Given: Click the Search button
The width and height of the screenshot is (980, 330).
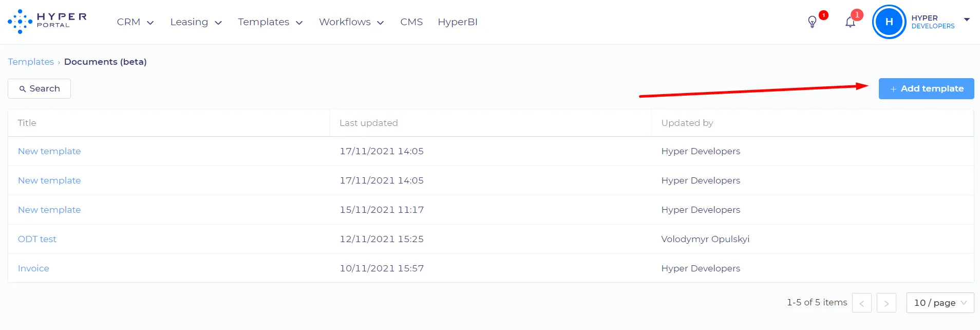Looking at the screenshot, I should pyautogui.click(x=39, y=88).
